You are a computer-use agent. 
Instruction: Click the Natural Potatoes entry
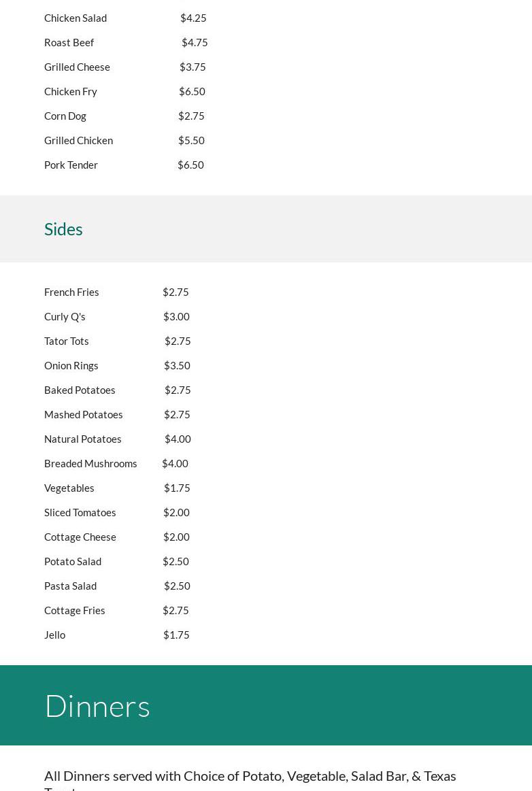pyautogui.click(x=83, y=439)
